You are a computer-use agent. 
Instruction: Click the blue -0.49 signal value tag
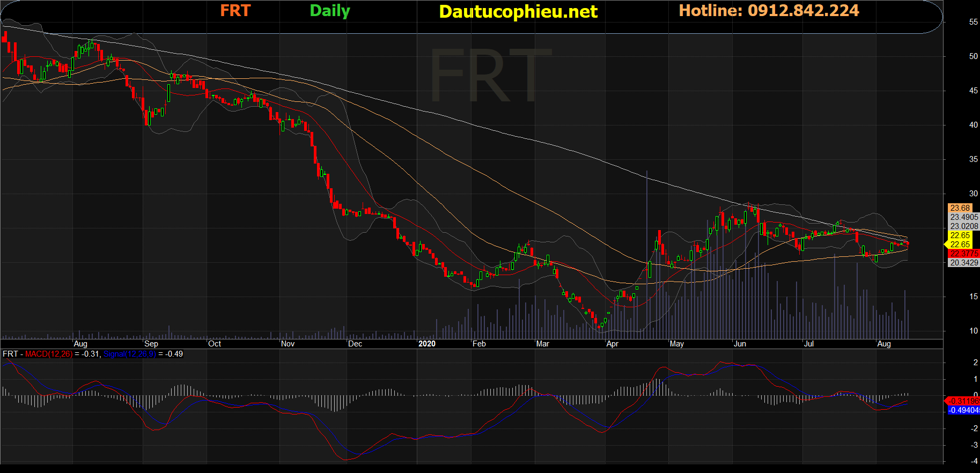click(x=964, y=410)
